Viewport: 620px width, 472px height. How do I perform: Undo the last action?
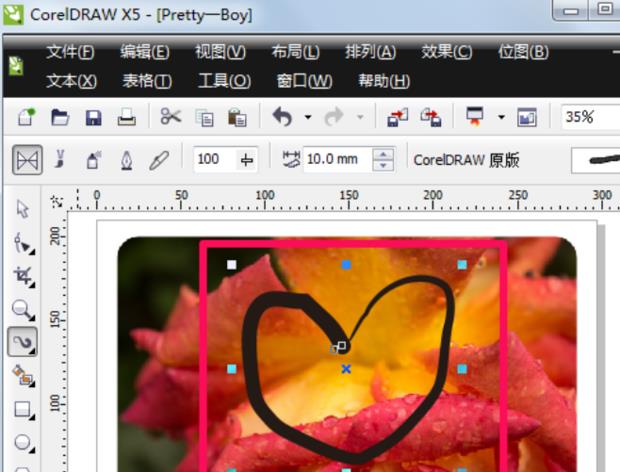tap(282, 117)
